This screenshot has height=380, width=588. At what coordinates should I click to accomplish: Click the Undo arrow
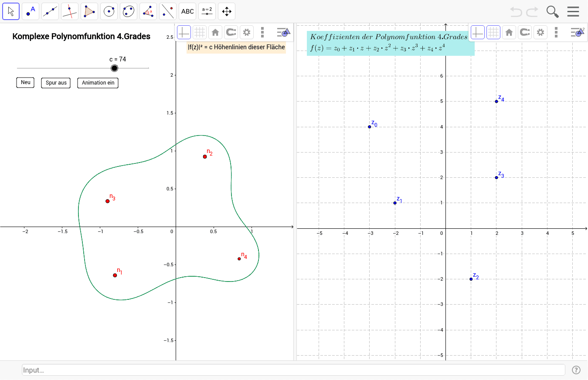point(516,12)
